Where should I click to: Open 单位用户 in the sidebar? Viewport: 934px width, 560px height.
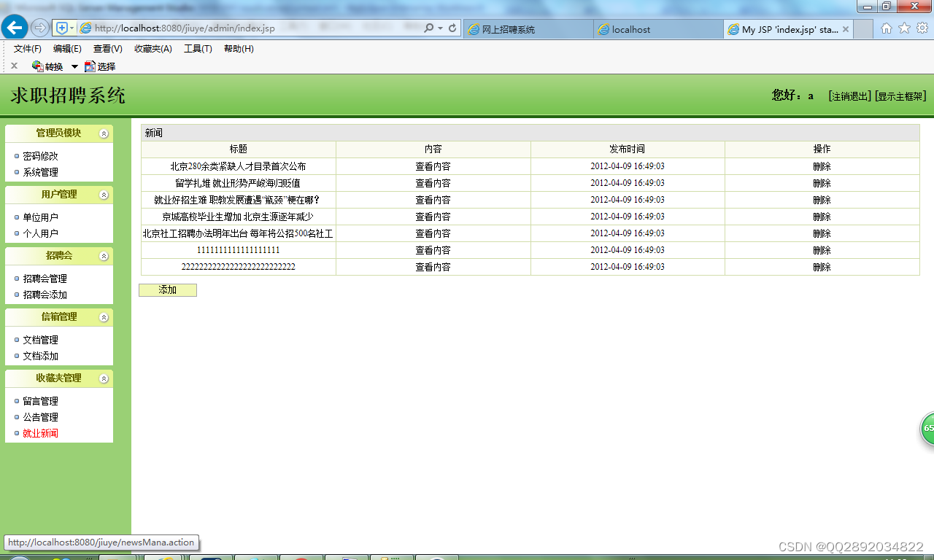(40, 217)
